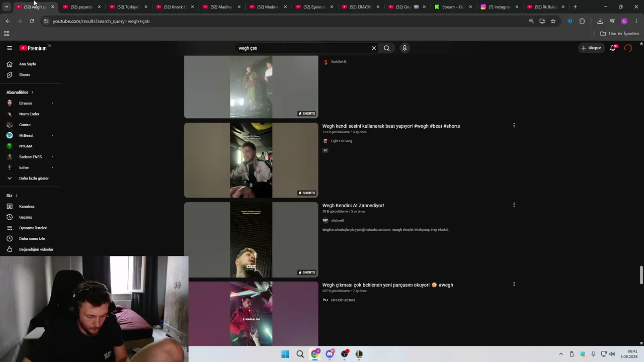Clear the 'wegh çatı' search query
This screenshot has width=644, height=362.
click(x=374, y=48)
